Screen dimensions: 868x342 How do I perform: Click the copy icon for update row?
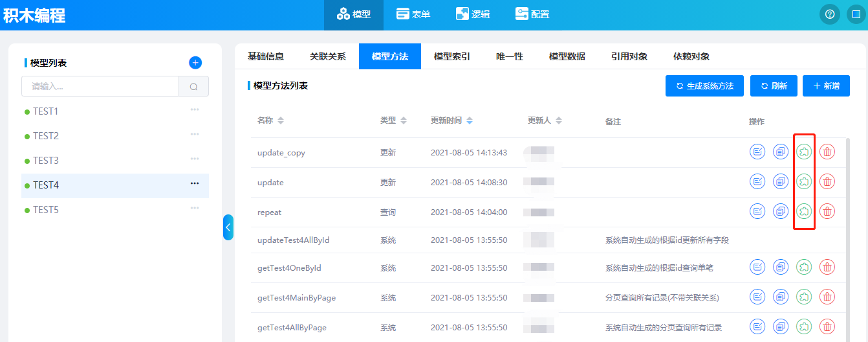[781, 181]
